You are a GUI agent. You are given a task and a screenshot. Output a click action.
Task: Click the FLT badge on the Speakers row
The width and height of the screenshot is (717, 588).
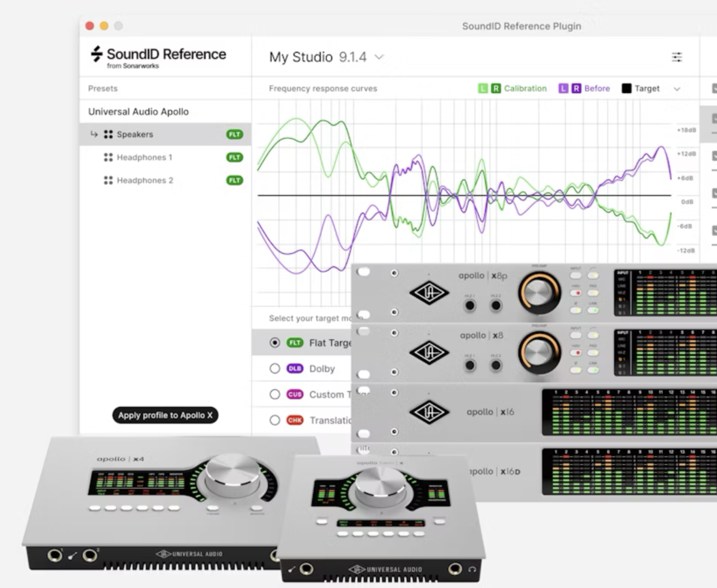(235, 134)
